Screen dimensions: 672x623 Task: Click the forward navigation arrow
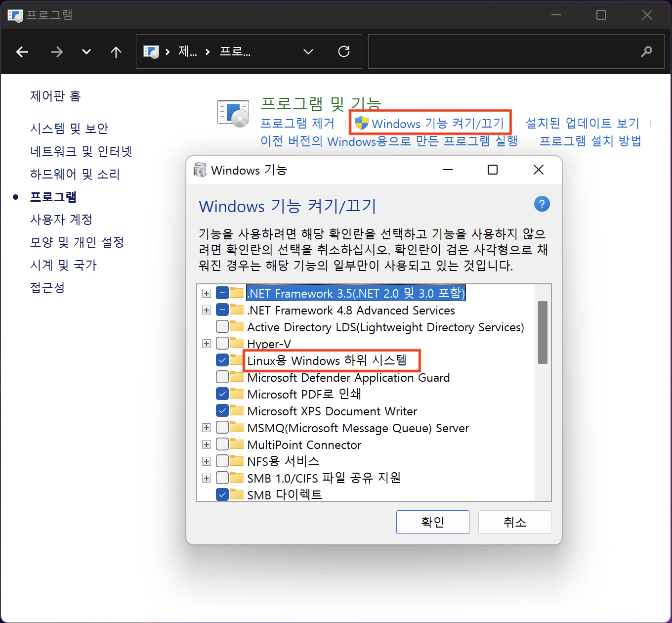56,51
